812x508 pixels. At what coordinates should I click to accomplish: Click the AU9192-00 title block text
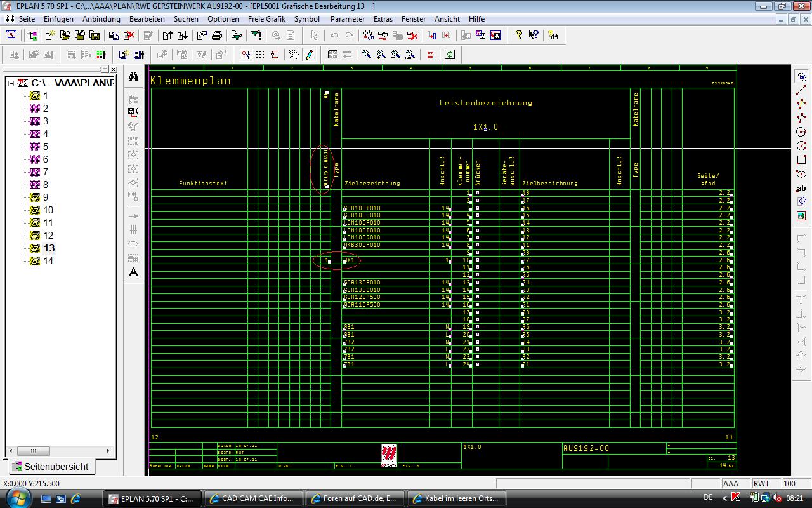tap(586, 448)
